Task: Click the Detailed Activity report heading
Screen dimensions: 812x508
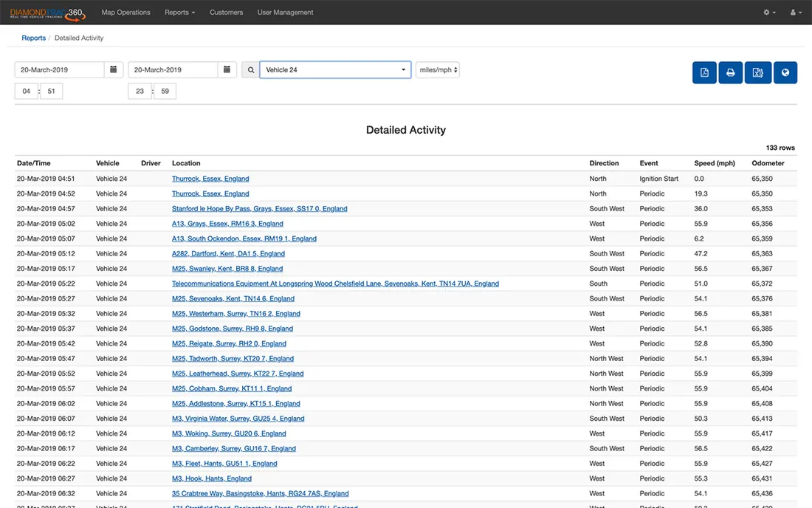Action: 406,130
